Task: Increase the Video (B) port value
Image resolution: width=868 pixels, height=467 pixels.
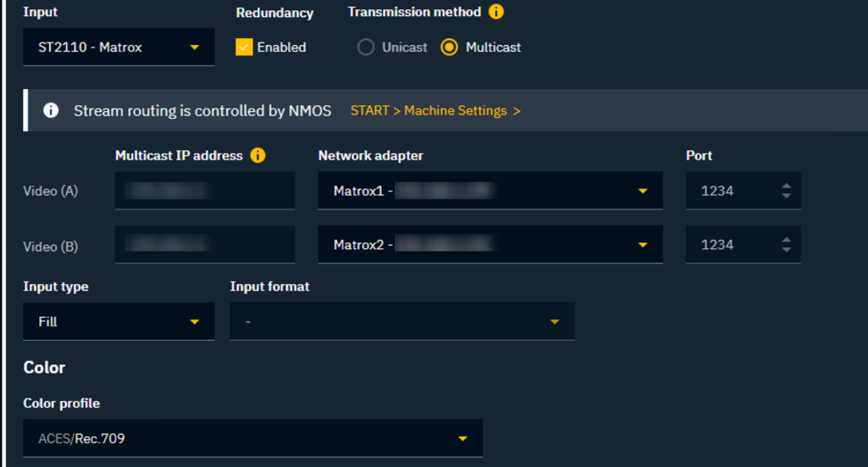Action: tap(786, 239)
